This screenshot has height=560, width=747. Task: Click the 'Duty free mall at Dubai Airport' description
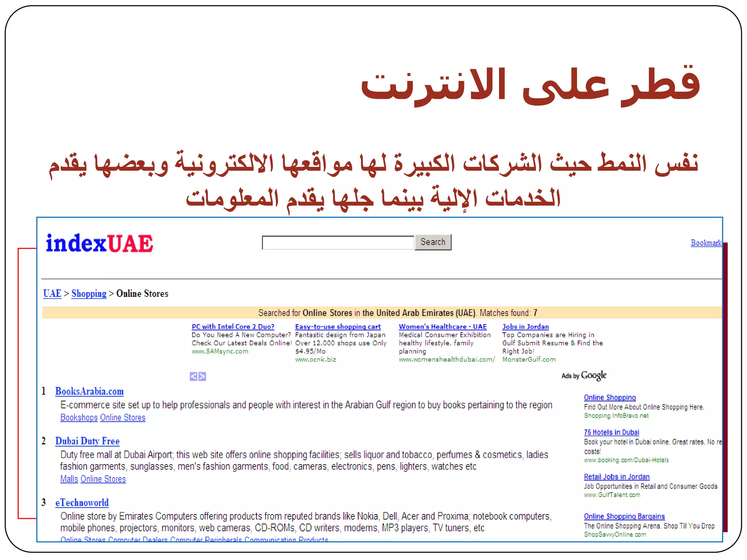click(x=304, y=460)
